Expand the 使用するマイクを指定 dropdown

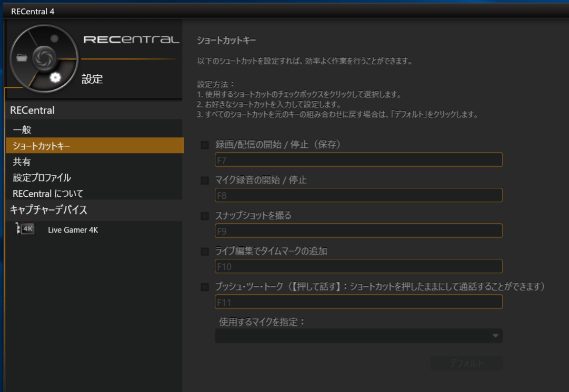[358, 336]
